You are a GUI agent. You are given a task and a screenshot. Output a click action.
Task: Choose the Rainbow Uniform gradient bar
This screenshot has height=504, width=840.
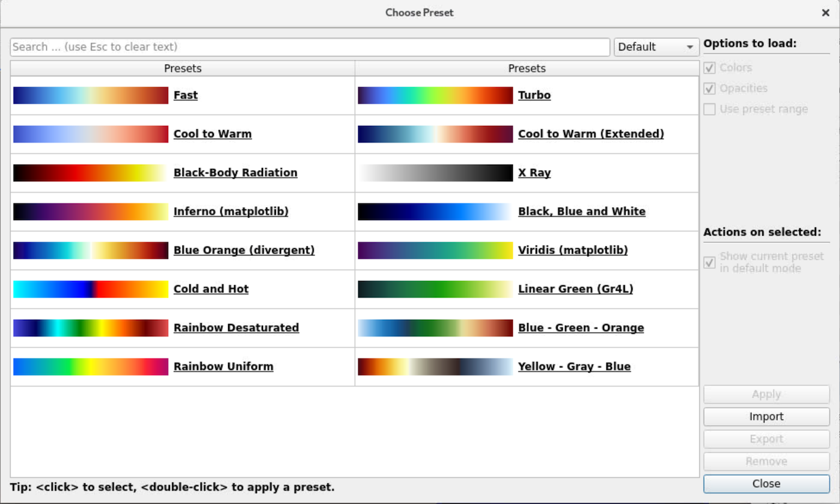pos(90,366)
